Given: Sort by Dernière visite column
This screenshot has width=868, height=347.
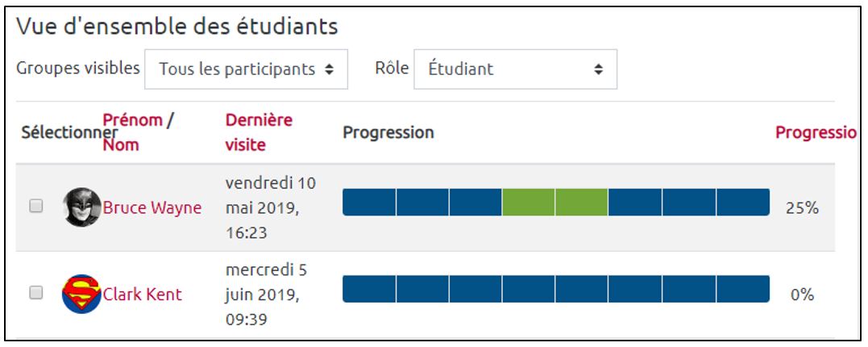Looking at the screenshot, I should (x=259, y=132).
